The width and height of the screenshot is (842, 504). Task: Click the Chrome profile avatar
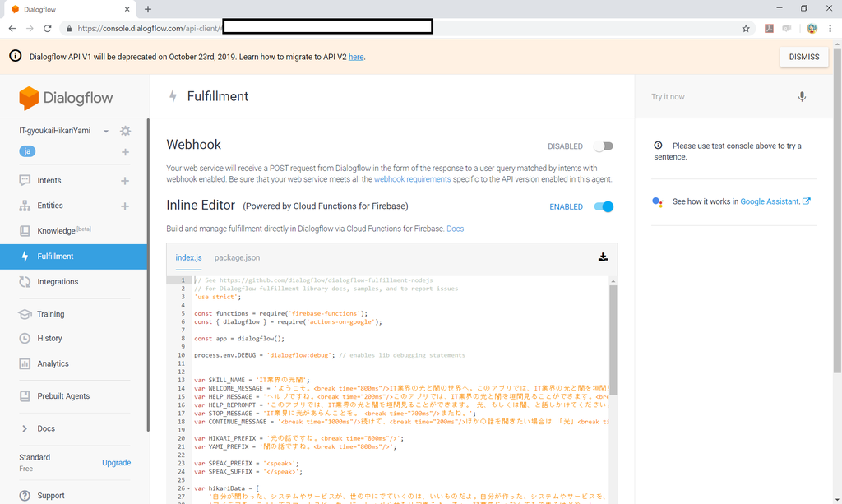tap(812, 29)
